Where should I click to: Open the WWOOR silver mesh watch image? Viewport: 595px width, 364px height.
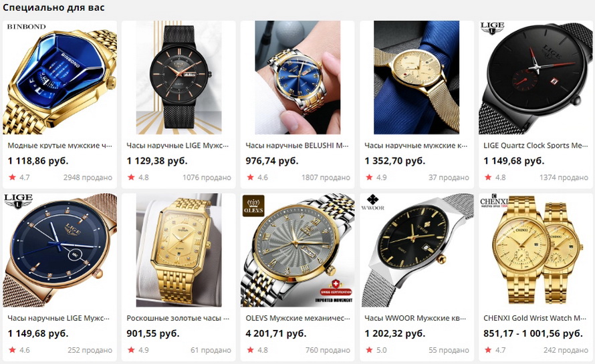[x=416, y=250]
